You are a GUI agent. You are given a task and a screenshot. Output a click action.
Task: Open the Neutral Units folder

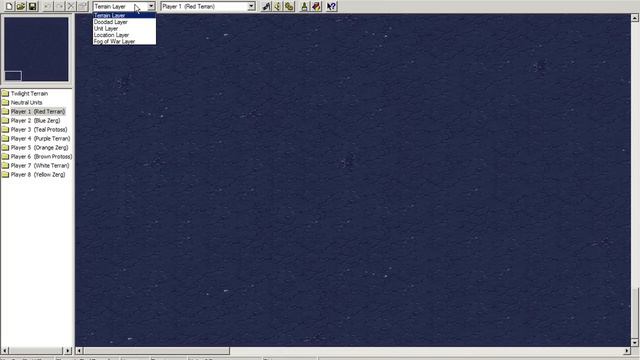22,102
